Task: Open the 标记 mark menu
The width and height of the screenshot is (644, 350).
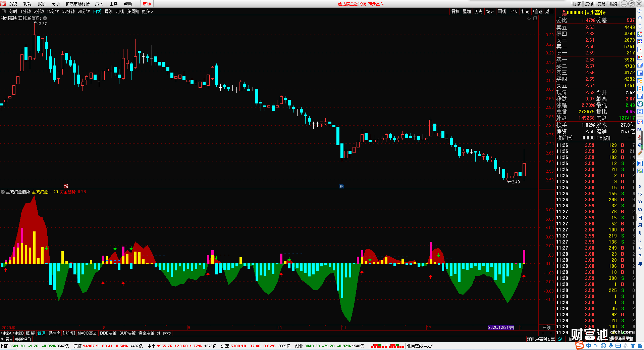Action: click(x=525, y=11)
